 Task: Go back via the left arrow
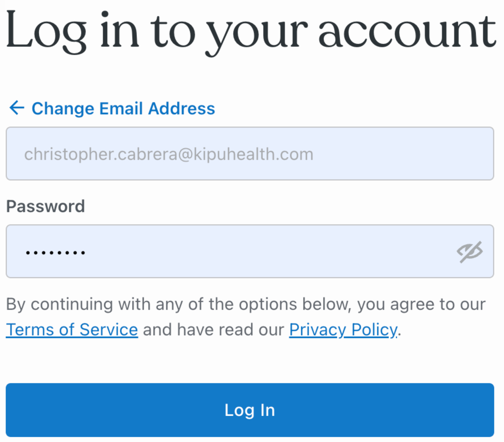[x=17, y=108]
